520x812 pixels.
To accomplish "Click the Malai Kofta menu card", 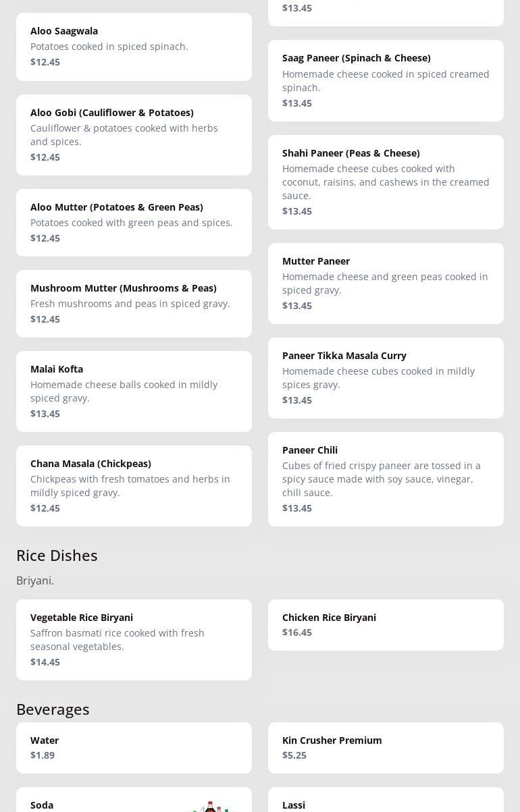I will pyautogui.click(x=134, y=391).
